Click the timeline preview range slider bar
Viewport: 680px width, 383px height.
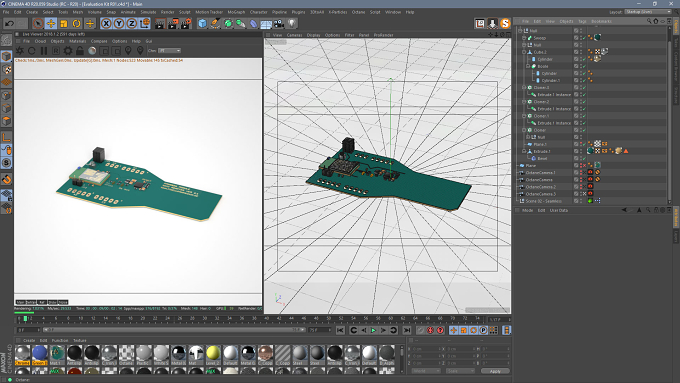coord(173,330)
